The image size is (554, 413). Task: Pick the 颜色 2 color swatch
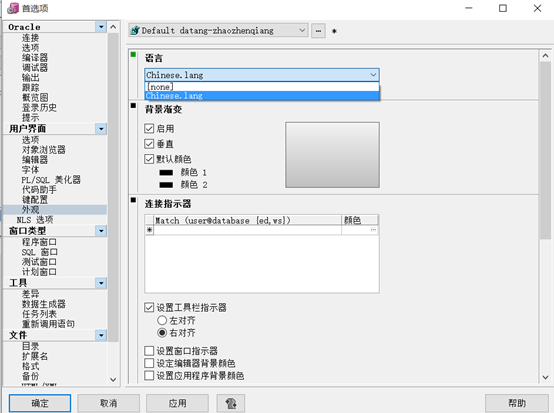(x=166, y=185)
